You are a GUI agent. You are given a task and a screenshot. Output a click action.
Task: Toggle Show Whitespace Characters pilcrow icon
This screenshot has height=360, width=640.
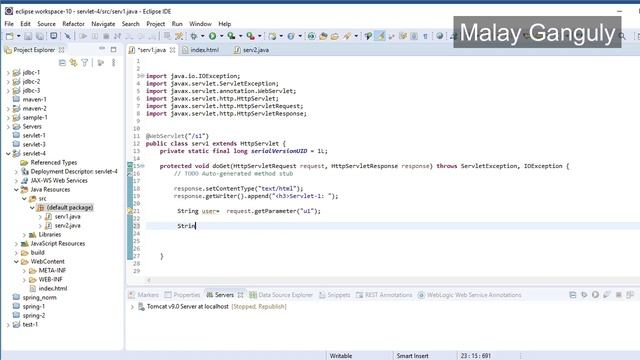click(425, 36)
